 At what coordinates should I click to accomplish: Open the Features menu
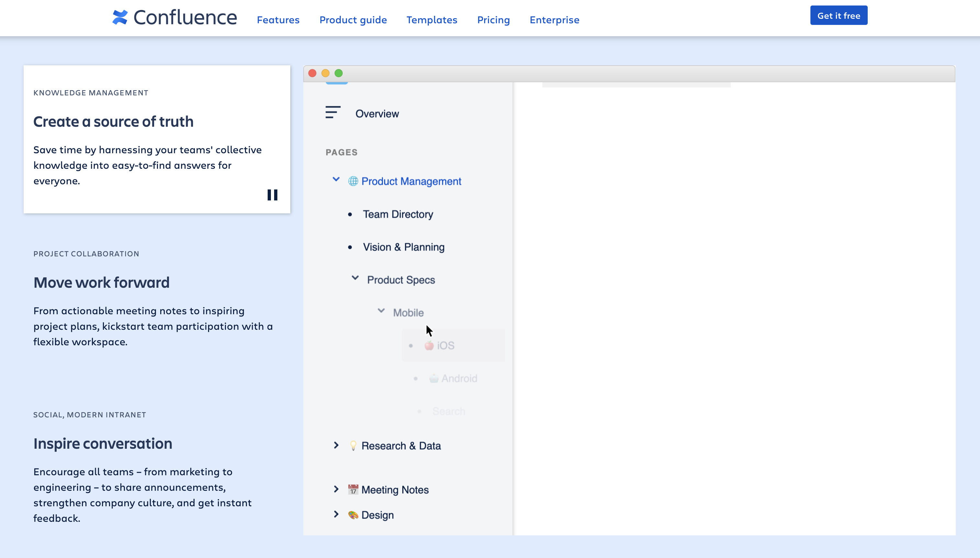[278, 20]
